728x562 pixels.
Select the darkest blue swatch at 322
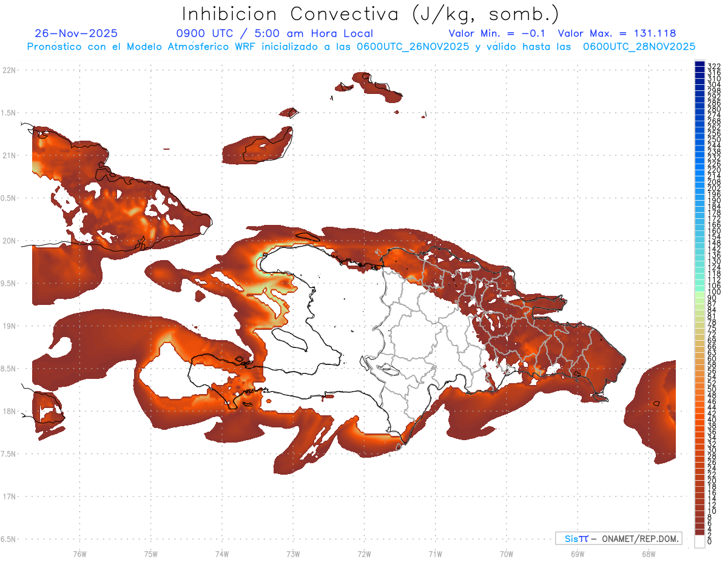click(x=699, y=64)
